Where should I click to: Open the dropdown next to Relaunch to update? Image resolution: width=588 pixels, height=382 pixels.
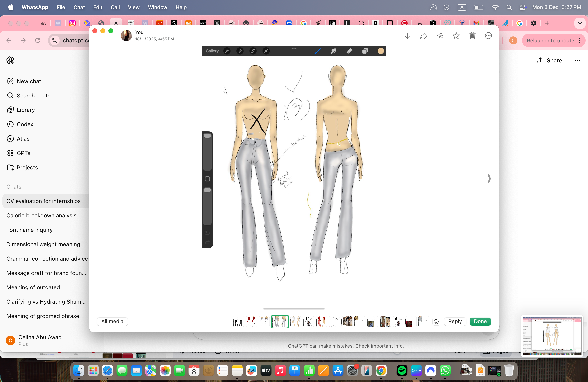(579, 41)
